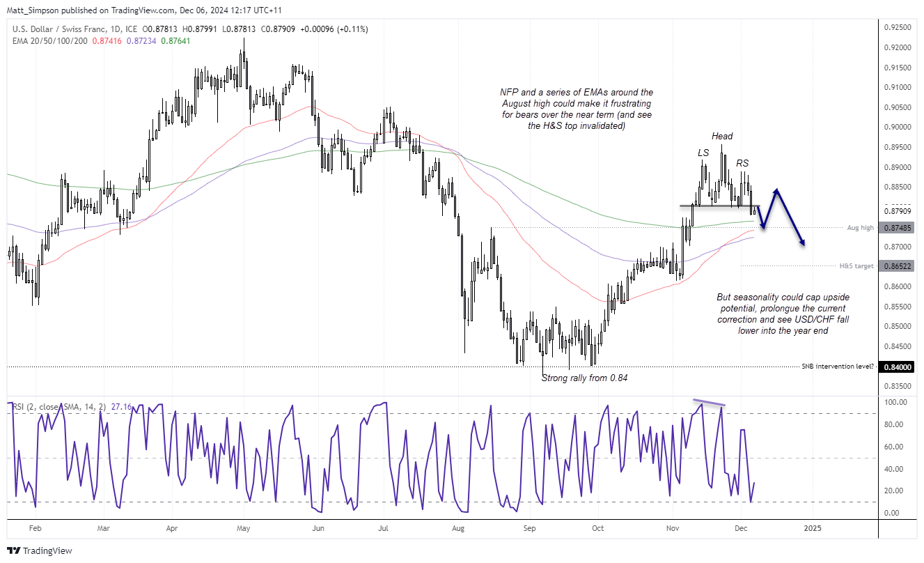Click the Dec label on the time axis
Screen dimensions: 924x563
(x=739, y=528)
